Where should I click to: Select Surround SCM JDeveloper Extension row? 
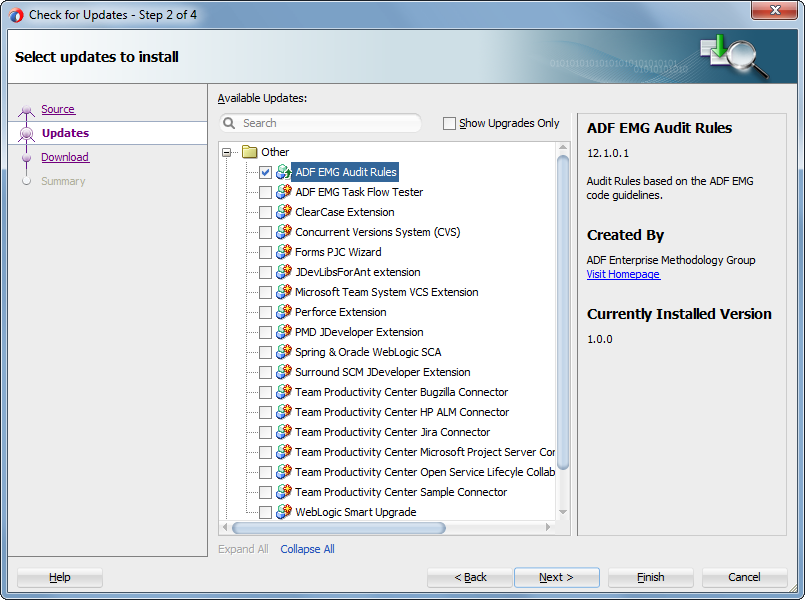click(382, 372)
